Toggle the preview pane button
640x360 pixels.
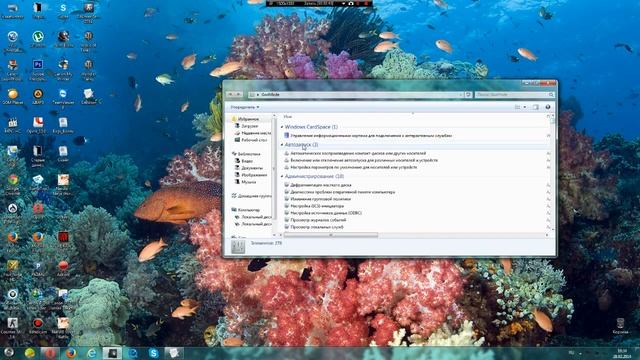[x=536, y=107]
